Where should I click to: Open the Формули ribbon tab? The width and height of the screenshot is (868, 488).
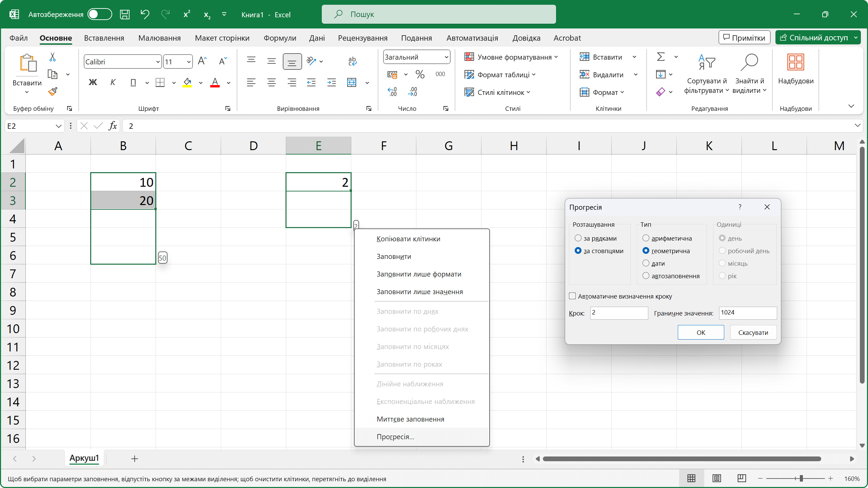click(x=280, y=38)
